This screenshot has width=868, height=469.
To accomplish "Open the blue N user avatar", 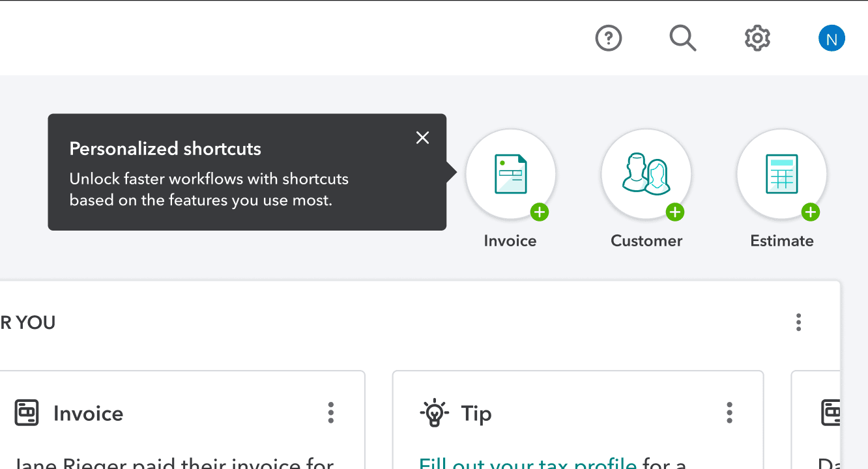I will point(832,38).
